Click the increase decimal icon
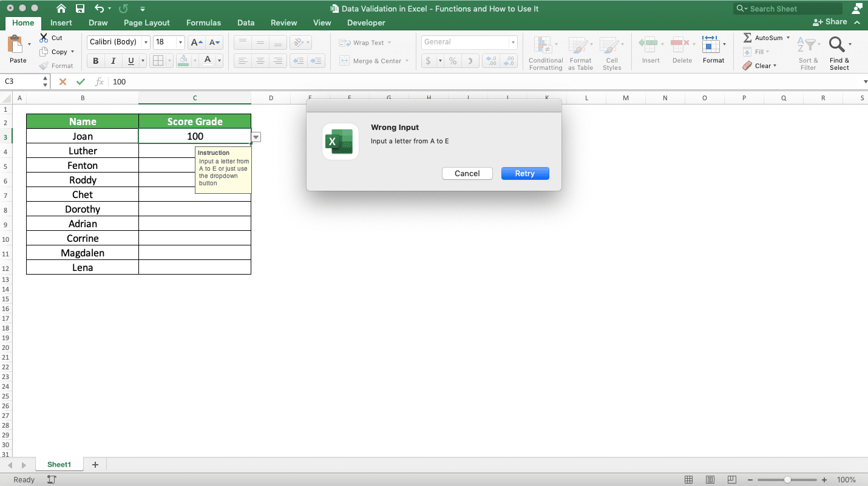Viewport: 868px width, 486px height. (x=491, y=61)
